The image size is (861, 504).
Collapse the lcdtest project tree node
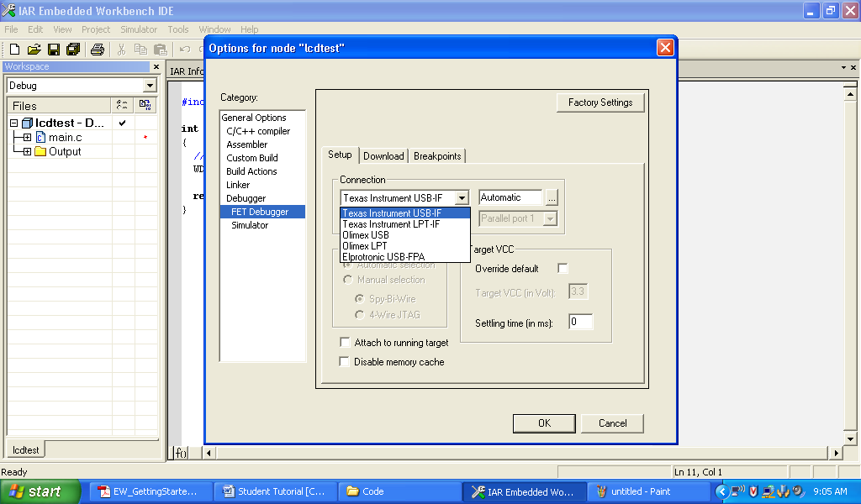click(x=14, y=123)
